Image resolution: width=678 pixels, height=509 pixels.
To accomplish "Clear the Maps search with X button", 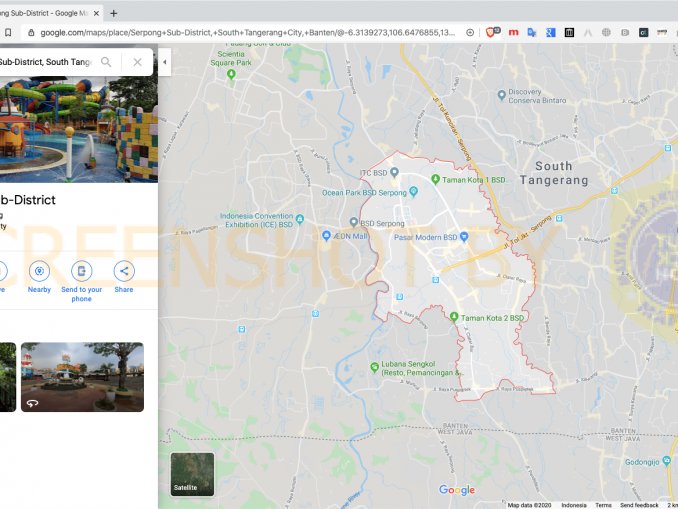I will click(x=138, y=62).
